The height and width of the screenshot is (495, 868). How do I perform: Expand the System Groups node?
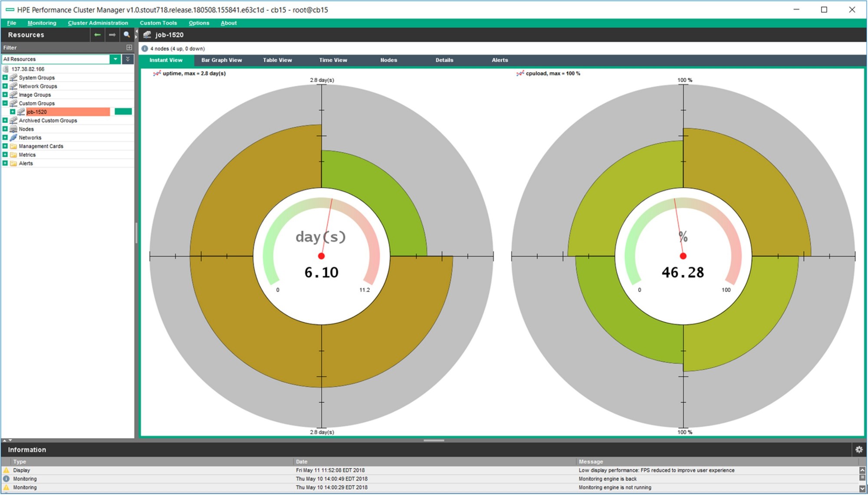5,78
